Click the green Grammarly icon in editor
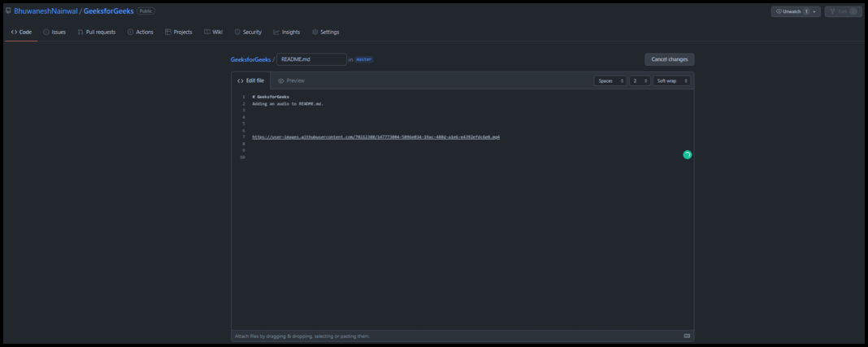 [687, 154]
